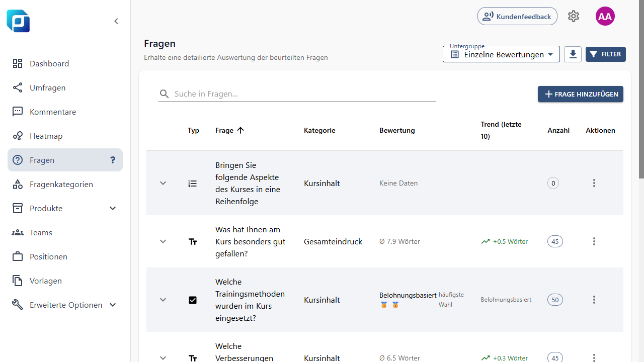Open actions menu for 'Was hat Ihnen am Kurs'

click(x=594, y=241)
